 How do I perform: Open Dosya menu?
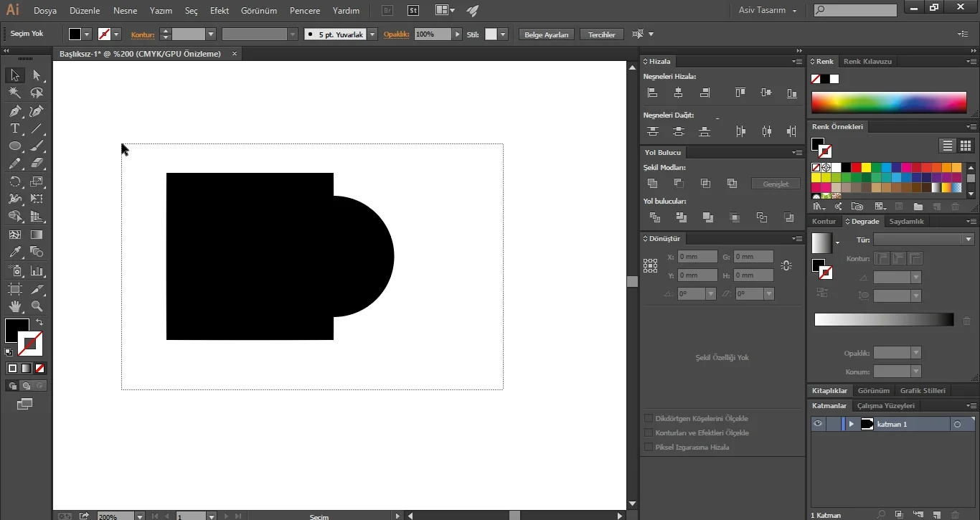click(x=45, y=11)
